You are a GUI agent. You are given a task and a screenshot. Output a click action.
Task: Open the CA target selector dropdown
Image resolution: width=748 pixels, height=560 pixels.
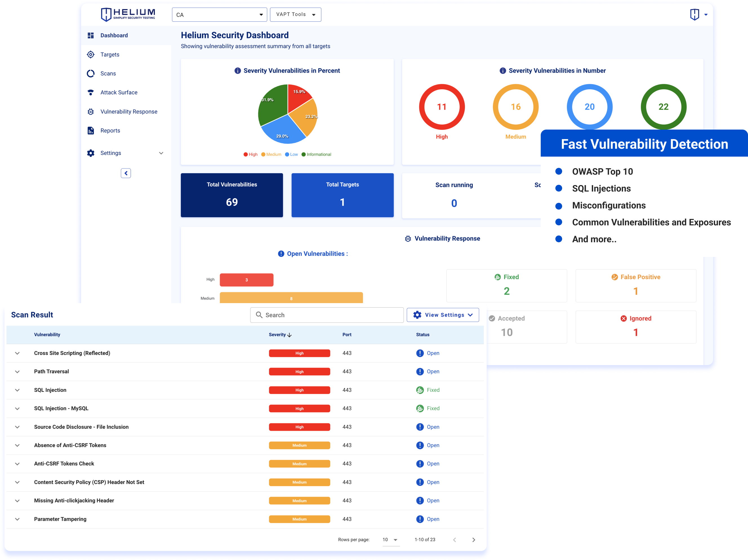tap(219, 15)
